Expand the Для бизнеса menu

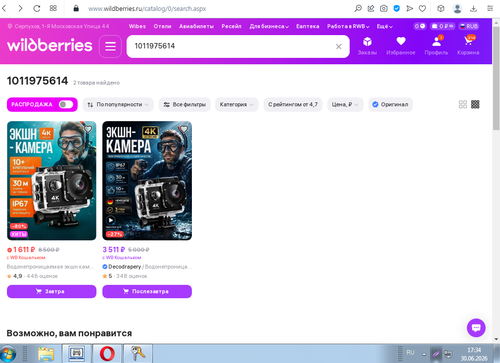point(269,26)
